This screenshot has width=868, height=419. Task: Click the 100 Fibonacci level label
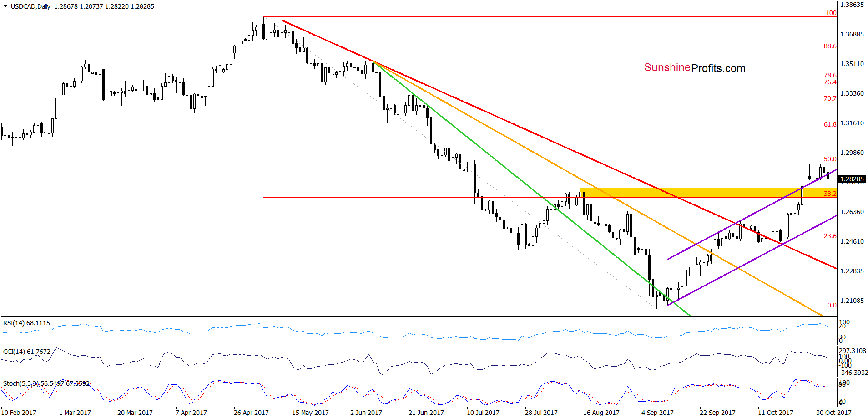[x=831, y=13]
